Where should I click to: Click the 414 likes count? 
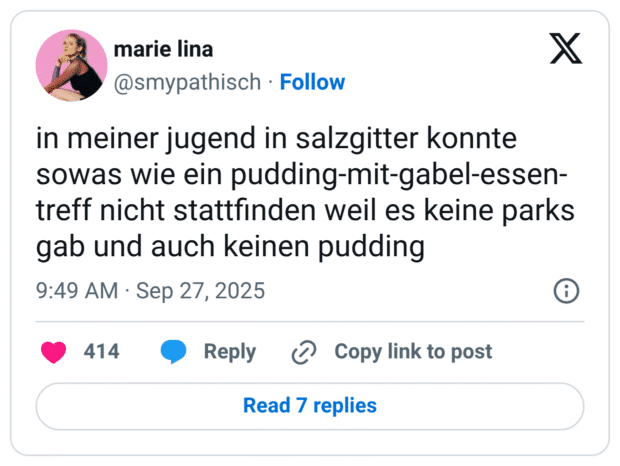click(101, 352)
